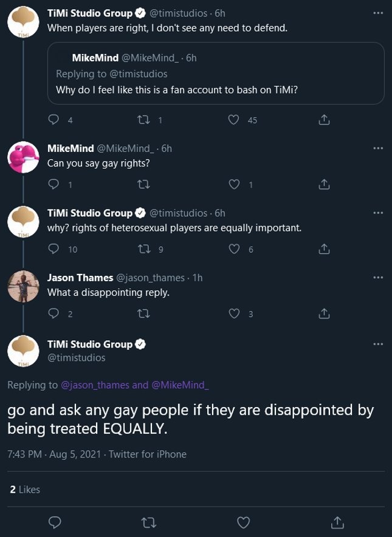The width and height of the screenshot is (392, 537).
Task: Retweet the 'rights of heterosexual players' tweet
Action: tap(144, 249)
